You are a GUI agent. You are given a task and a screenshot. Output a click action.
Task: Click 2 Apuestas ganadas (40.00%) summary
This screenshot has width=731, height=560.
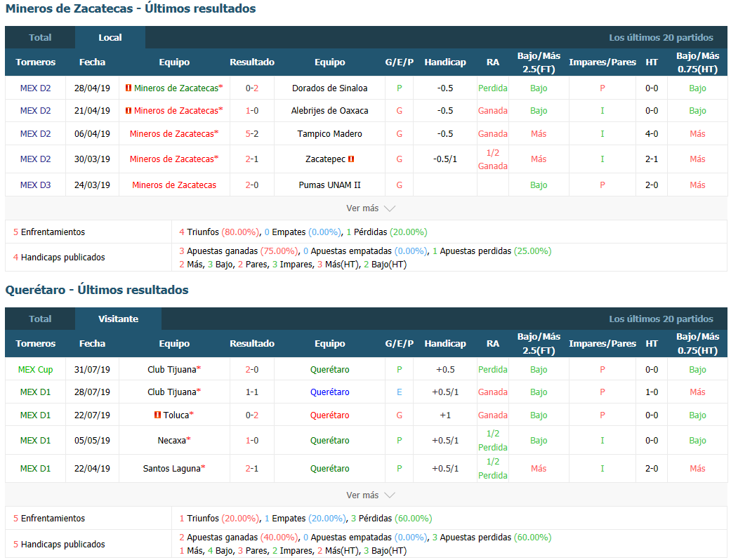click(x=239, y=538)
